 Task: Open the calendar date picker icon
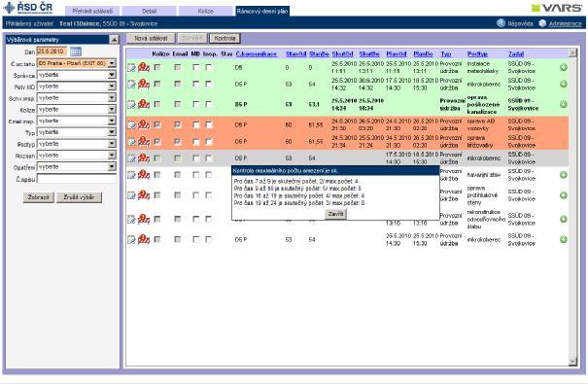click(x=76, y=52)
